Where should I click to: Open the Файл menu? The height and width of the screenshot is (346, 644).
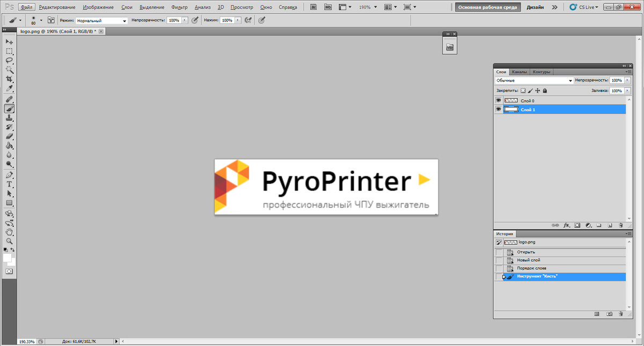(26, 8)
